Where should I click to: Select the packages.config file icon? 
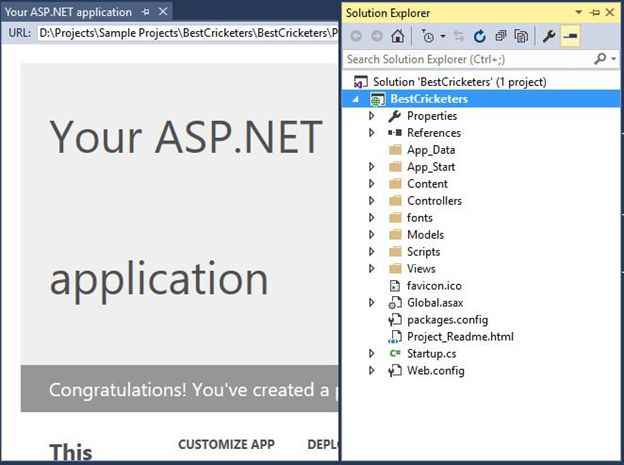(394, 320)
